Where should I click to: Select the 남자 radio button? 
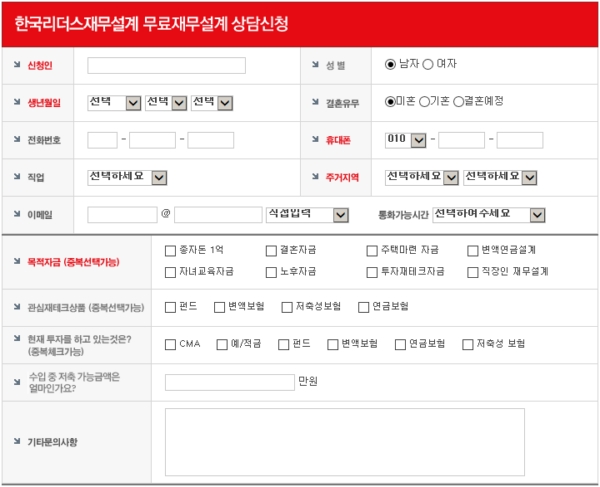coord(391,64)
